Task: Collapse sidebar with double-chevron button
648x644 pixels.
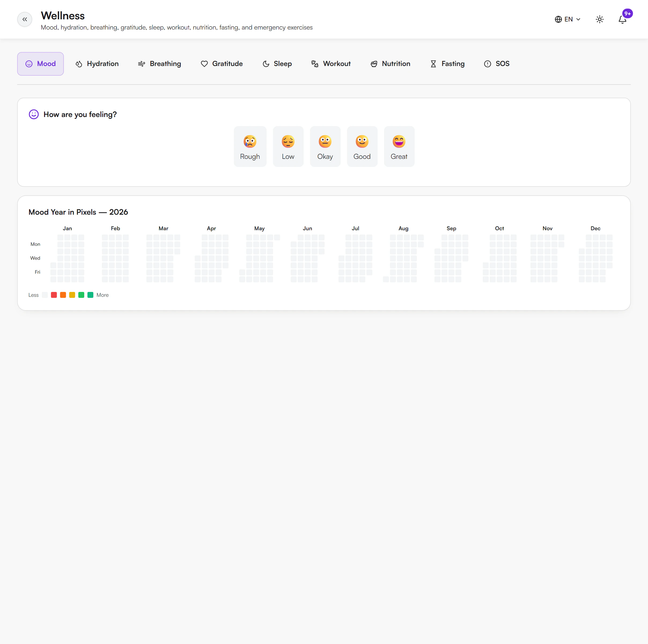Action: coord(24,19)
